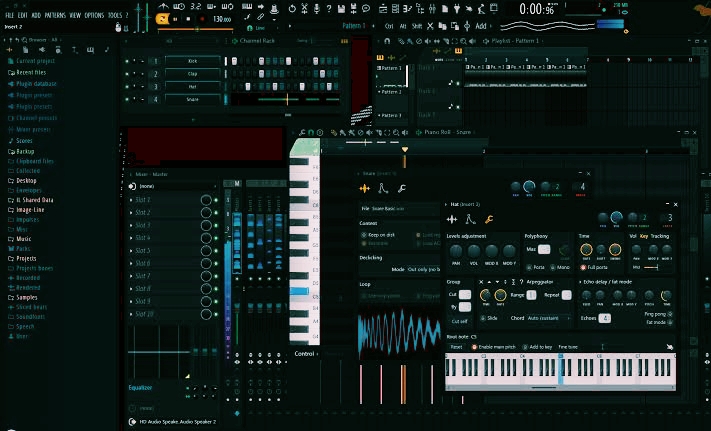Screen dimensions: 711x431
Task: Open the sample waveform tab in Hat channel window
Action: pos(452,219)
